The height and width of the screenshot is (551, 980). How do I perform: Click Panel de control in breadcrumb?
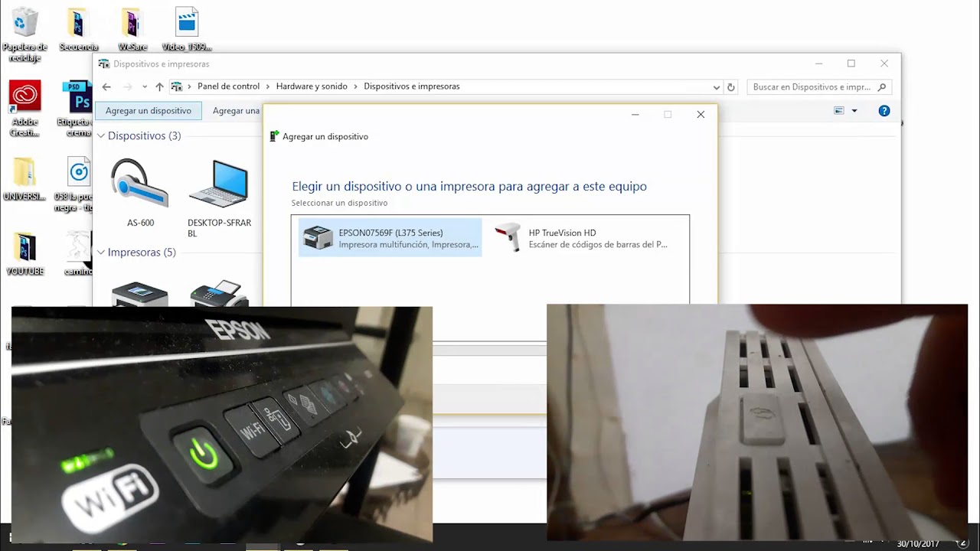(x=228, y=86)
